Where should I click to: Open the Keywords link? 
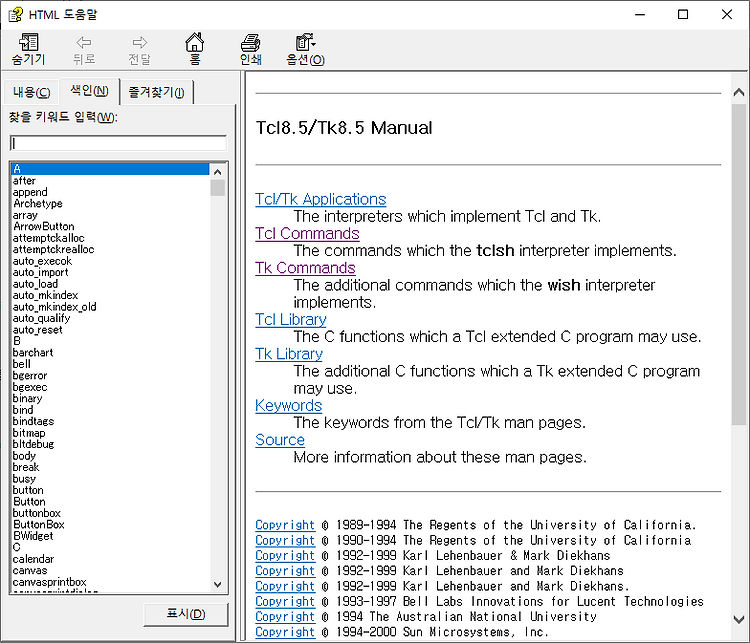coord(288,406)
